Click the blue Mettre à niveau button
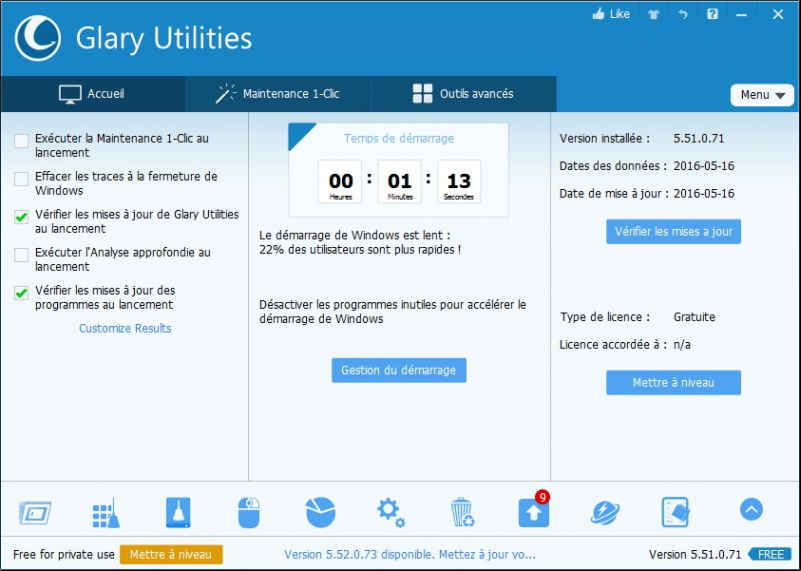 coord(673,383)
